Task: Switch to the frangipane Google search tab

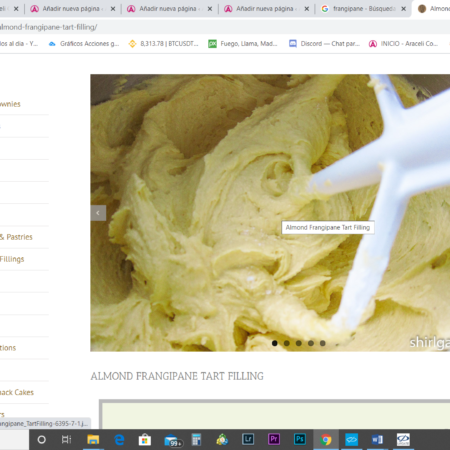Action: (359, 9)
